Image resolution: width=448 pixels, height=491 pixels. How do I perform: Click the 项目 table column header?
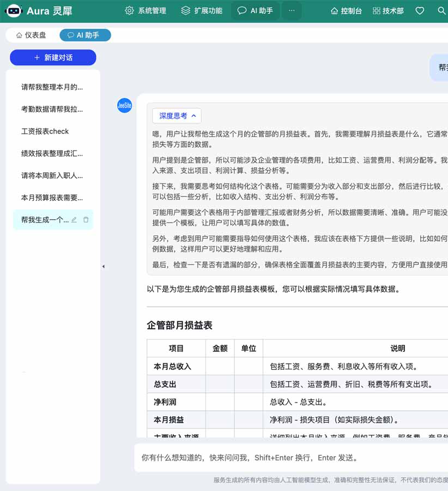176,348
